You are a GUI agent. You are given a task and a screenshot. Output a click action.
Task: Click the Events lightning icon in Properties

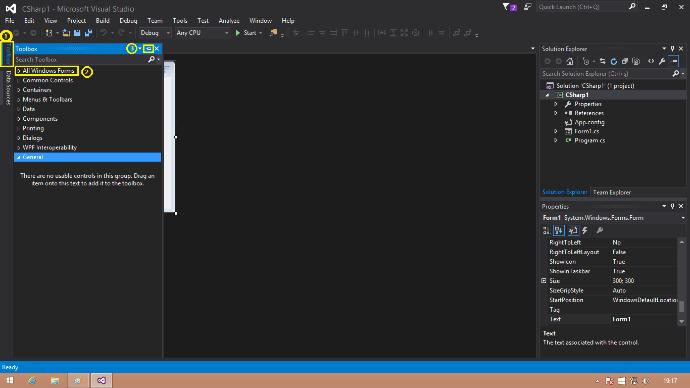point(585,231)
